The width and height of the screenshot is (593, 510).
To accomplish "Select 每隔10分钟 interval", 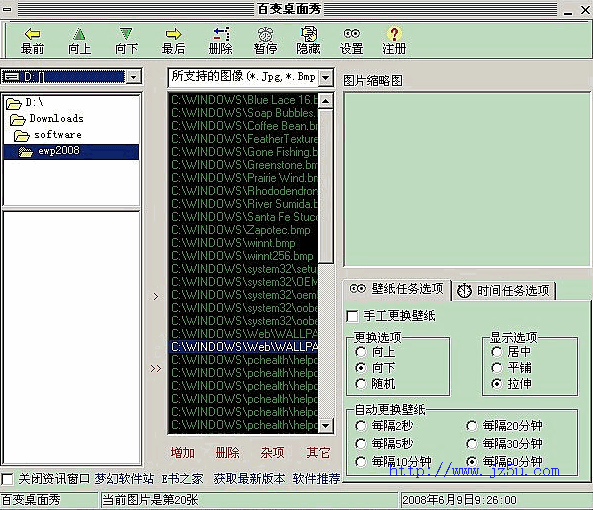I will (x=361, y=462).
